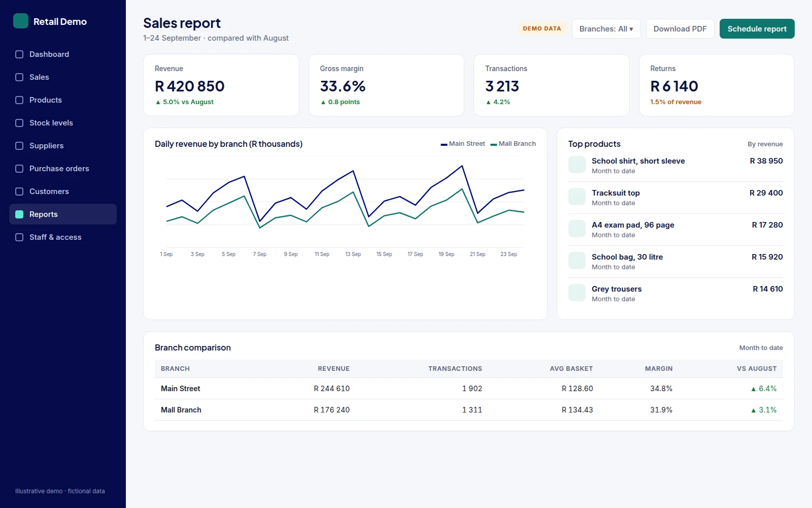Toggle the Mall Branch legend entry
This screenshot has width=812, height=508.
(x=513, y=144)
